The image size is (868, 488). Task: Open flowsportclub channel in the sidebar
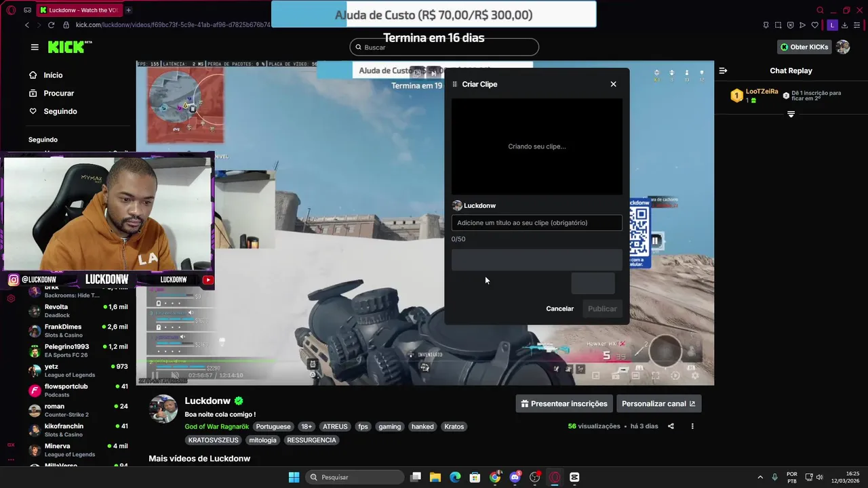click(78, 390)
